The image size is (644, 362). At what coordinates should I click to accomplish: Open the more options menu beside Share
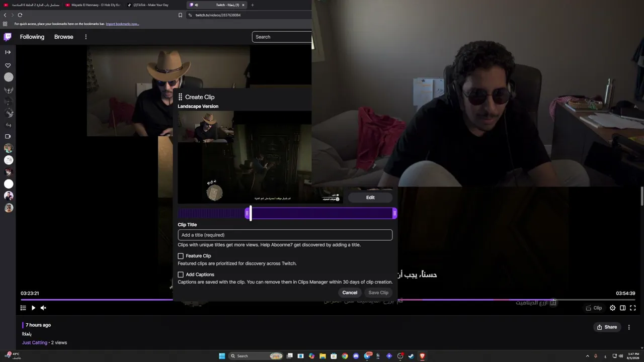point(629,327)
